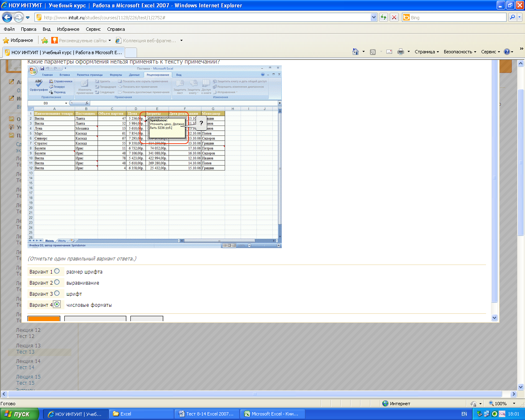525x420 pixels.
Task: Select Вариант 1 размер шрифта
Action: click(57, 271)
